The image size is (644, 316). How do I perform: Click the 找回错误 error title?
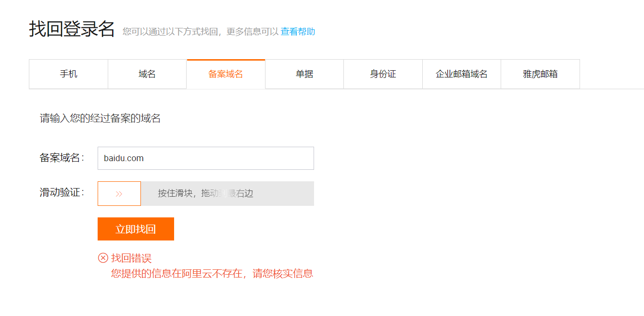tap(131, 258)
